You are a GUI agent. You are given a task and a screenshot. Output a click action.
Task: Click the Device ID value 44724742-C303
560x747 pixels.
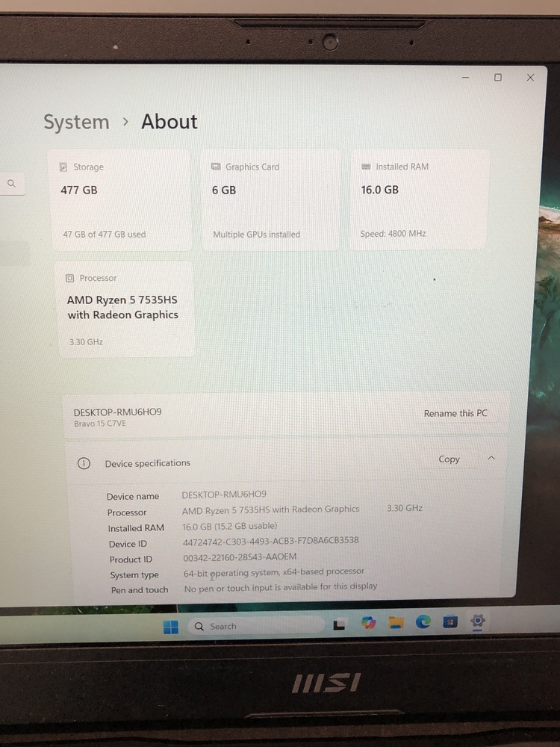point(271,541)
